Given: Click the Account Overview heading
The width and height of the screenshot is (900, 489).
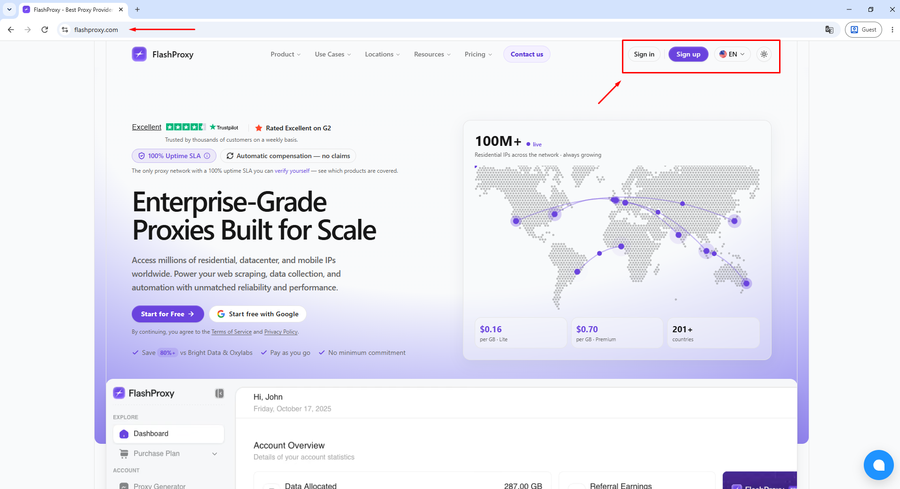Looking at the screenshot, I should click(289, 445).
